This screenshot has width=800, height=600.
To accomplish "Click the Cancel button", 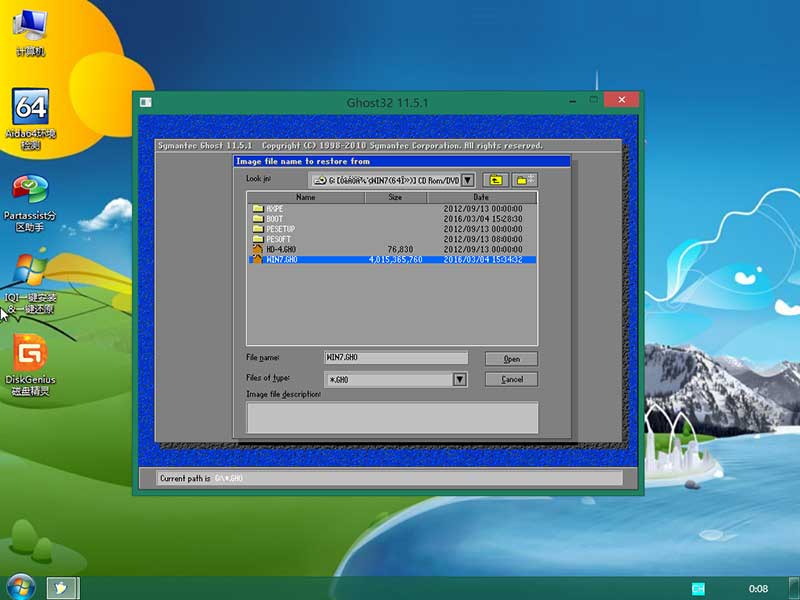I will [x=511, y=379].
